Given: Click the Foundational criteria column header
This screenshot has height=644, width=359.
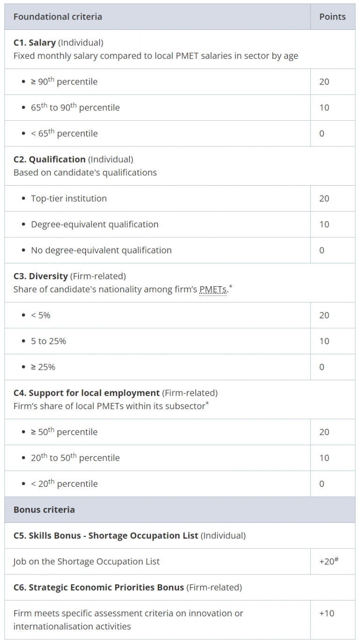Looking at the screenshot, I should coord(57,17).
